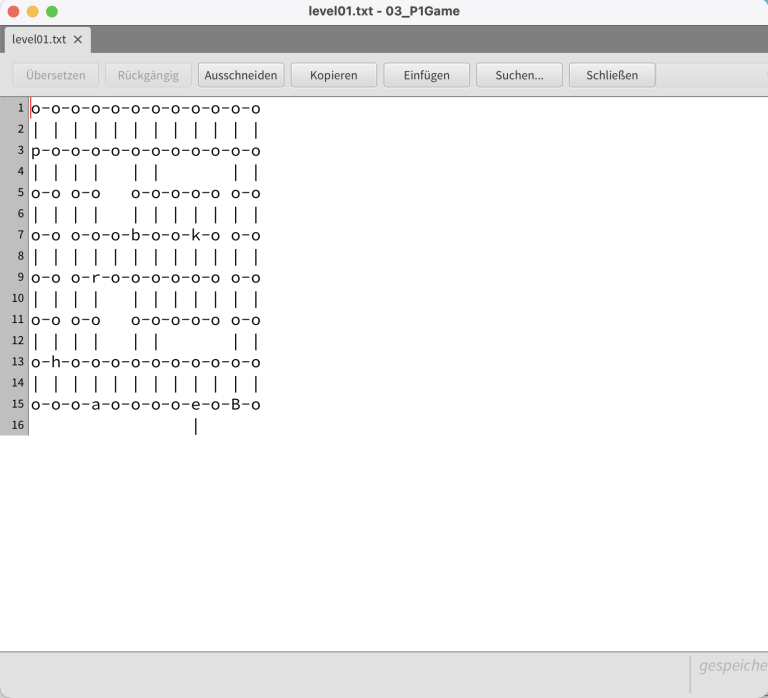The height and width of the screenshot is (698, 768).
Task: Close the level01.txt tab with its X
Action: click(78, 40)
